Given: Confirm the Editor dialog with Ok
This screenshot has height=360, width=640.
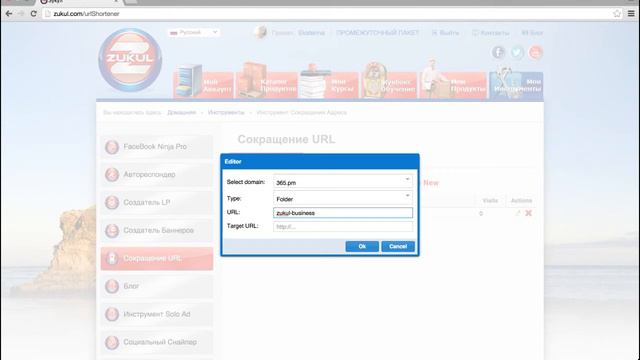Looking at the screenshot, I should pos(362,246).
